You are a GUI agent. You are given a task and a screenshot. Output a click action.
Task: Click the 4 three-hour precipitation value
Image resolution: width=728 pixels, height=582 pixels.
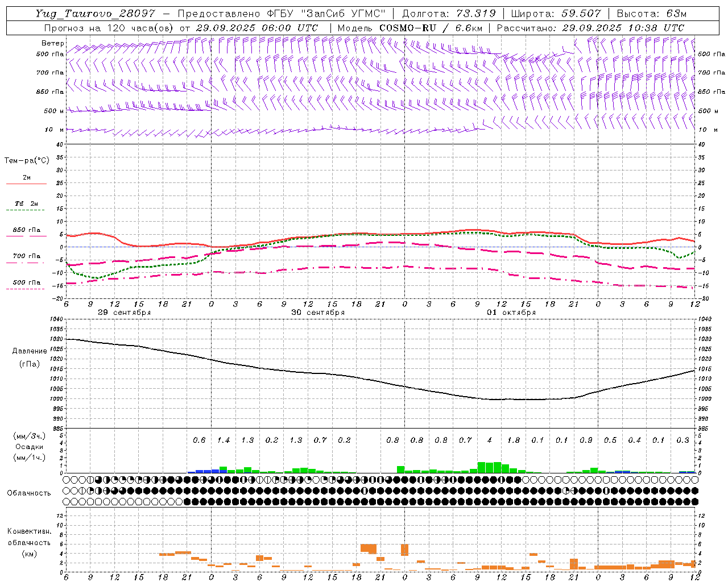pos(490,440)
